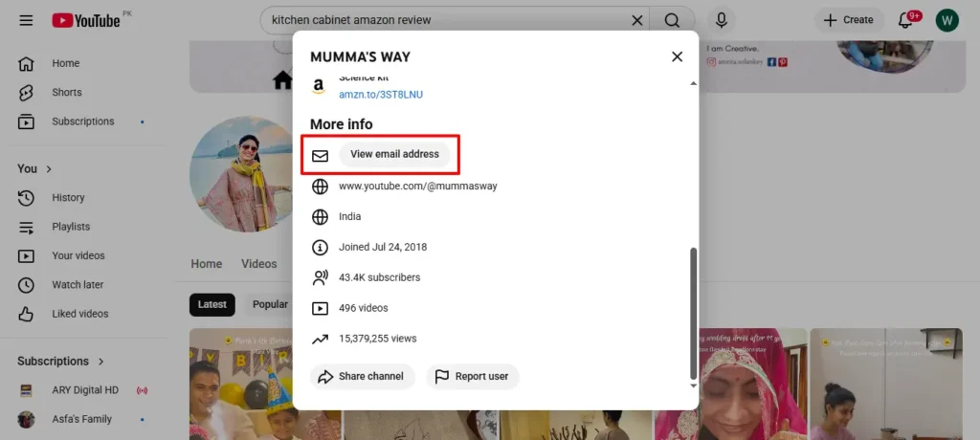Close the MUMMA'S WAY dialog
This screenshot has width=980, height=440.
[x=677, y=57]
